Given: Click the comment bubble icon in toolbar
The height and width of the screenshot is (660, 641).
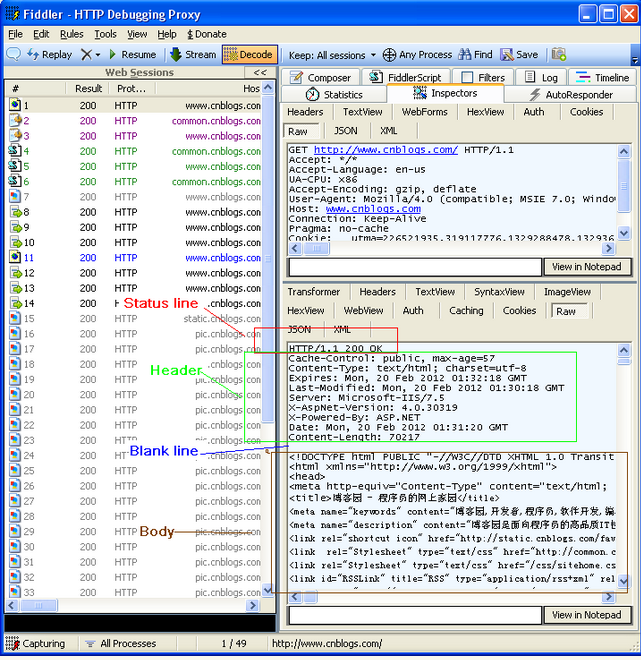Looking at the screenshot, I should pos(13,55).
